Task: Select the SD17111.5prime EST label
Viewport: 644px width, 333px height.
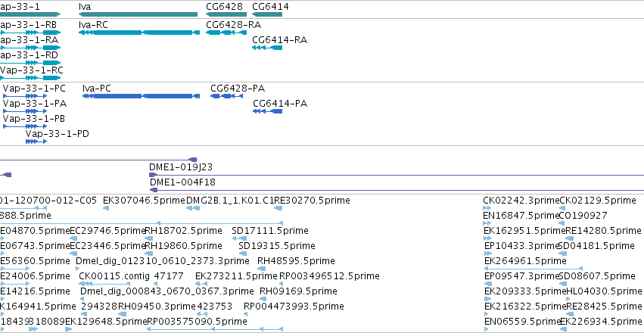Action: 270,231
